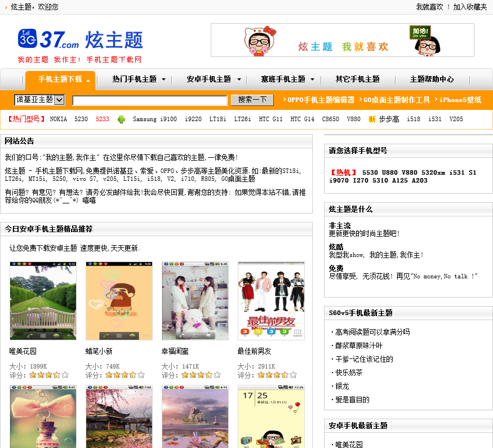Collapse the 手机主题下载 tab arrow
Viewport: 493px width, 448px height.
(88, 81)
